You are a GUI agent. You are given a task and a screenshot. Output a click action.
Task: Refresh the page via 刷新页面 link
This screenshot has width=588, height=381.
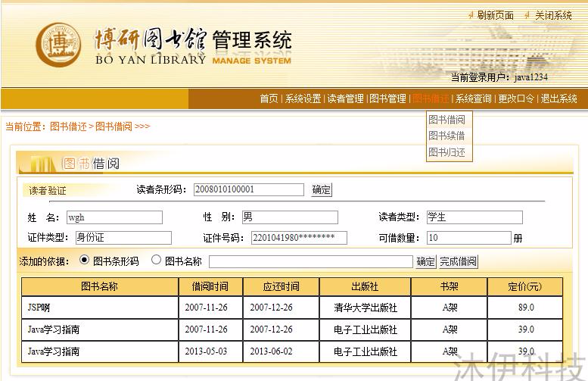point(496,15)
